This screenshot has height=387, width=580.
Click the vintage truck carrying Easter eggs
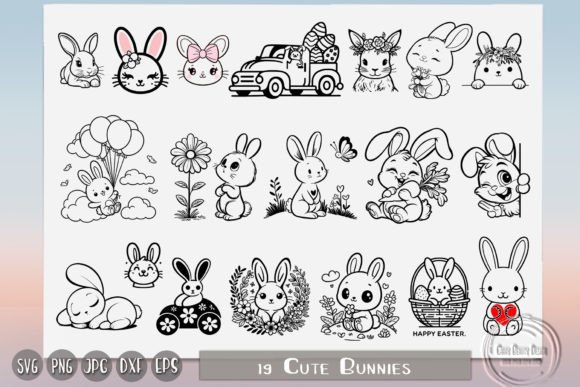pos(286,60)
